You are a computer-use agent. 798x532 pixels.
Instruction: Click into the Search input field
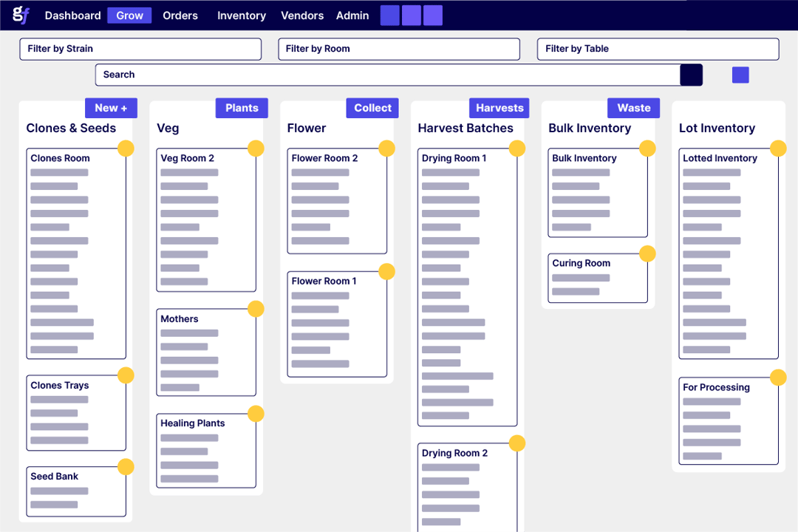pyautogui.click(x=388, y=75)
